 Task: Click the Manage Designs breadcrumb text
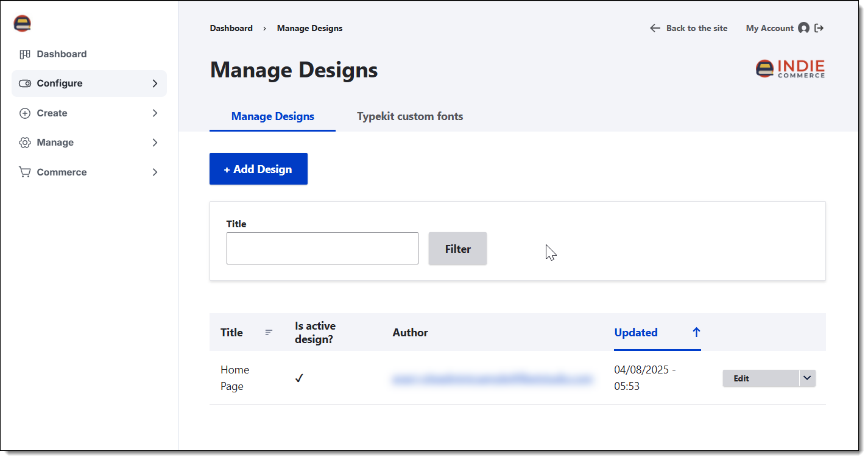[309, 28]
